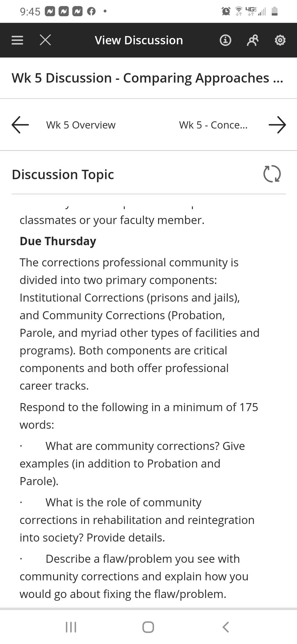The image size is (297, 644).
Task: Tap the Wk 5 Discussion title
Action: click(147, 78)
